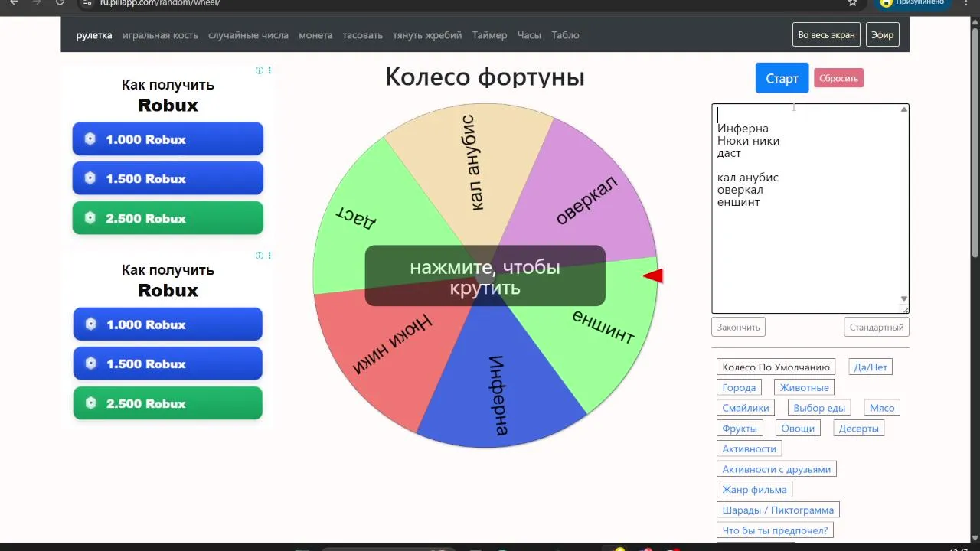Click the Стандартный button
The height and width of the screenshot is (551, 980).
(x=877, y=327)
